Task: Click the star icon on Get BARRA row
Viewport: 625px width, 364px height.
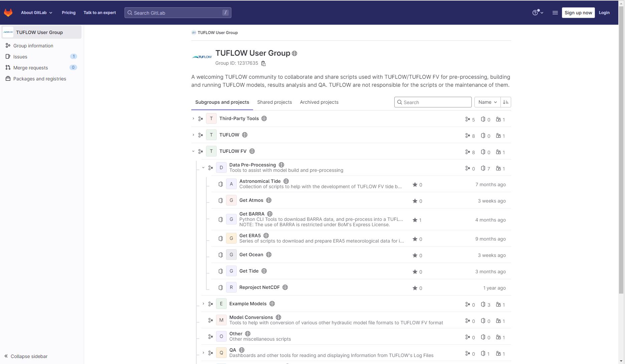Action: tap(415, 220)
